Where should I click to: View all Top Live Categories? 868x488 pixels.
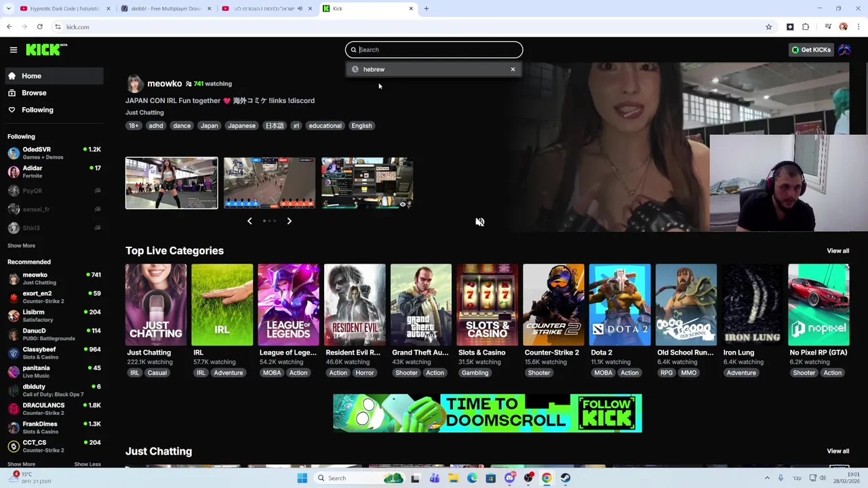[x=837, y=251]
